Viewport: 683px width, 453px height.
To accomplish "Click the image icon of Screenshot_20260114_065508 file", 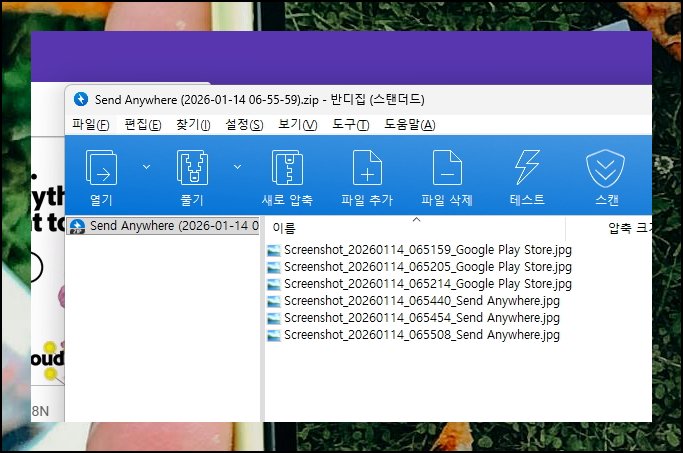I will (x=274, y=335).
